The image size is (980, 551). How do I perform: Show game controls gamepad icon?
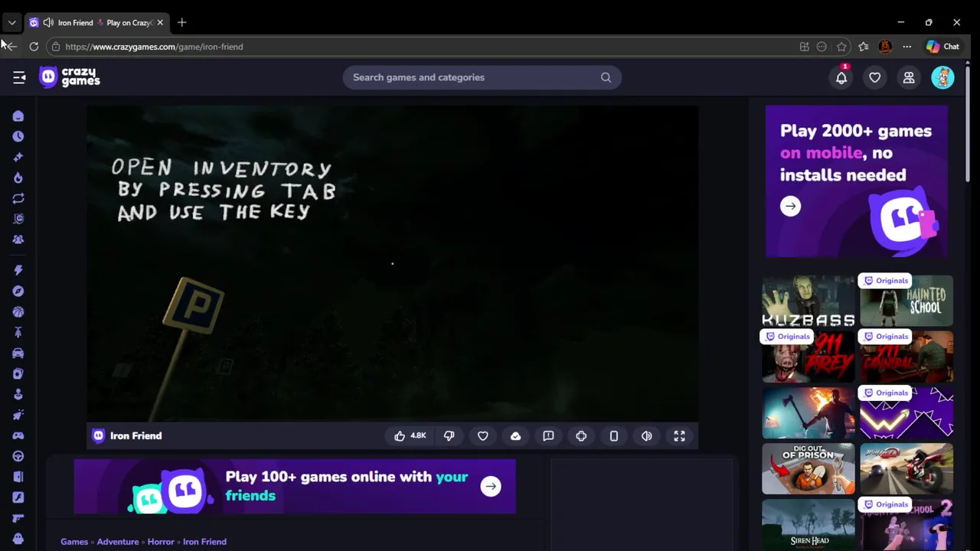click(x=581, y=435)
